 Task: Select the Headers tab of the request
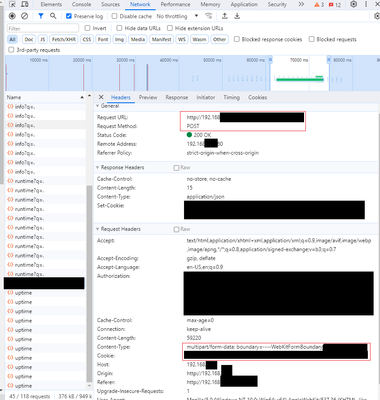pyautogui.click(x=121, y=97)
